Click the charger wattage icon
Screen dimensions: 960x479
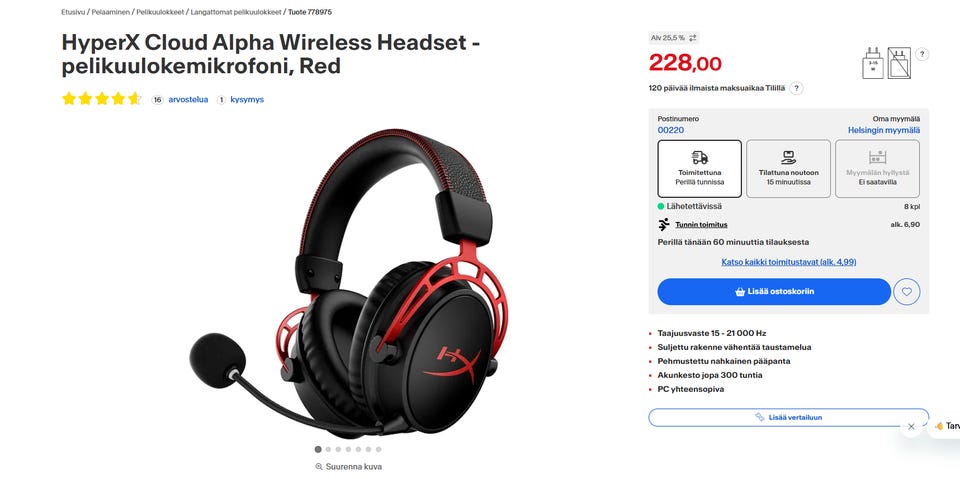click(872, 63)
